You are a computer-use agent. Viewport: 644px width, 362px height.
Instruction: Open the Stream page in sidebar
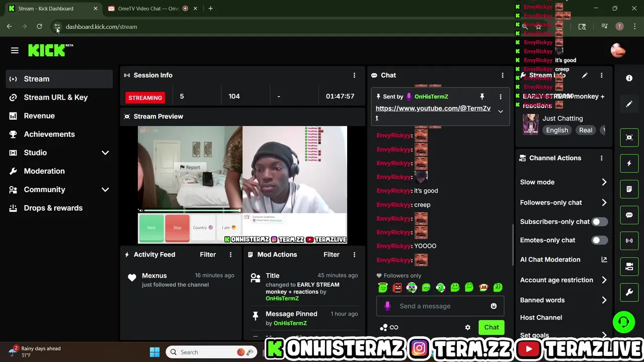(x=59, y=79)
